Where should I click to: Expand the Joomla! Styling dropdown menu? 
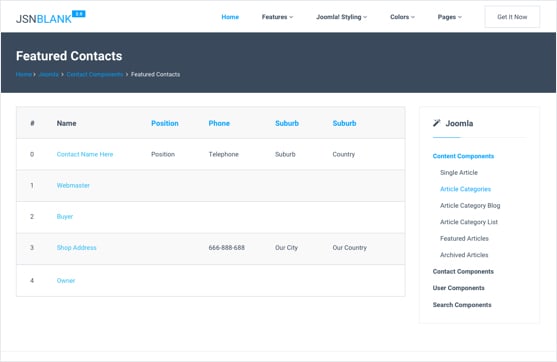coord(342,17)
